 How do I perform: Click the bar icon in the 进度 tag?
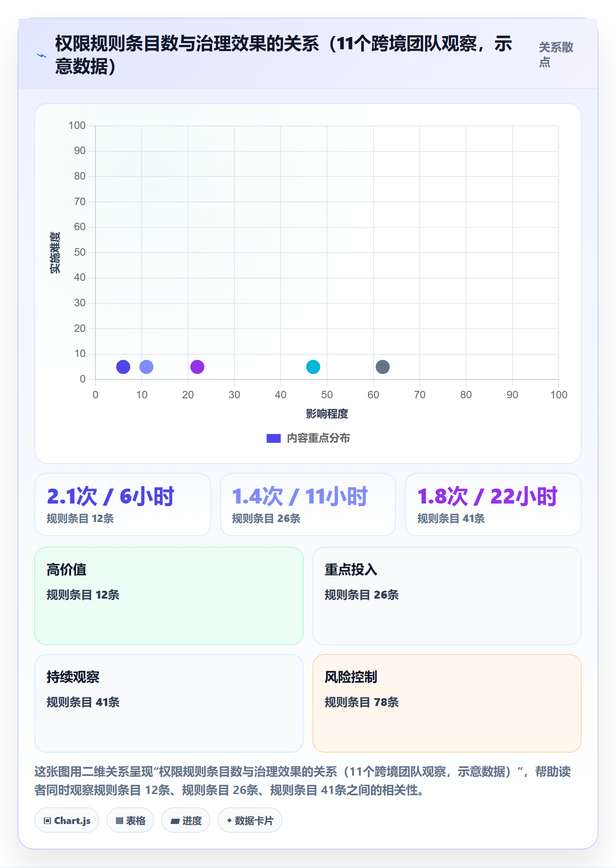(x=175, y=821)
